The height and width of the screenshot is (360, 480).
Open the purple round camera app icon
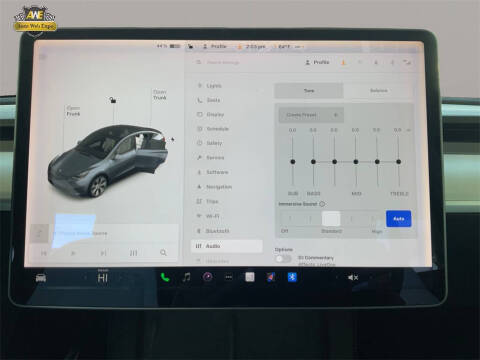pyautogui.click(x=207, y=277)
